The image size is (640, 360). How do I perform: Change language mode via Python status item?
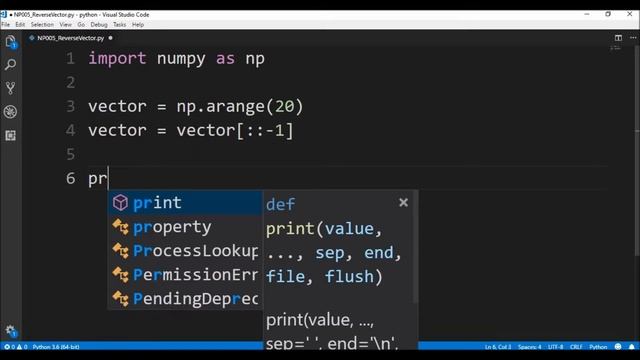[x=598, y=347]
